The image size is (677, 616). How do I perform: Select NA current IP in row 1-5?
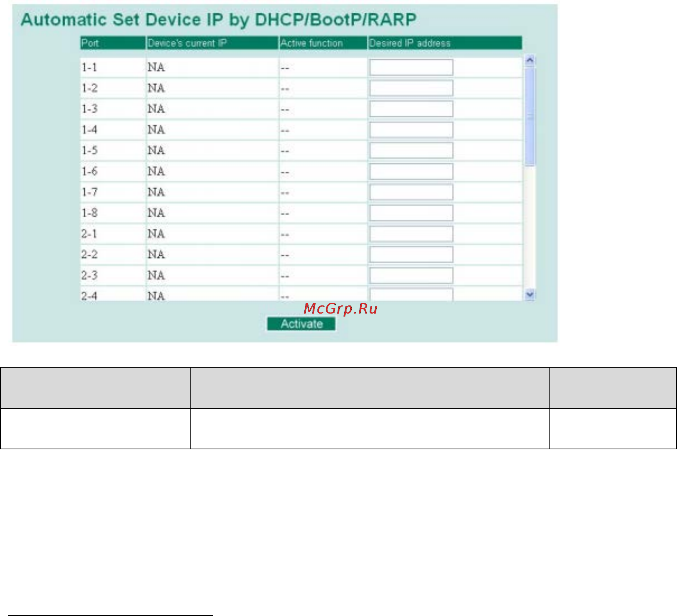[156, 151]
